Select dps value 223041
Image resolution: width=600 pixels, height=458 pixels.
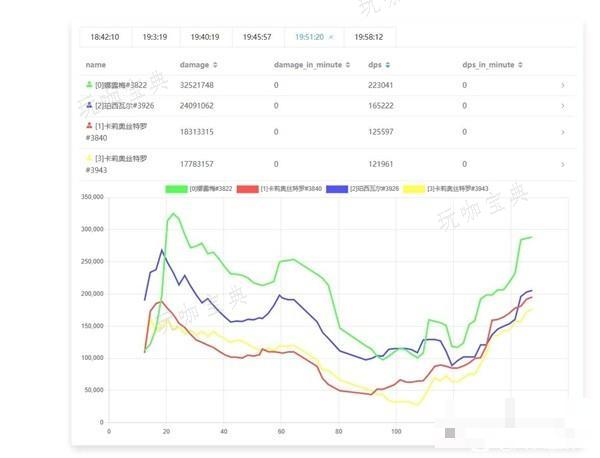tap(381, 85)
